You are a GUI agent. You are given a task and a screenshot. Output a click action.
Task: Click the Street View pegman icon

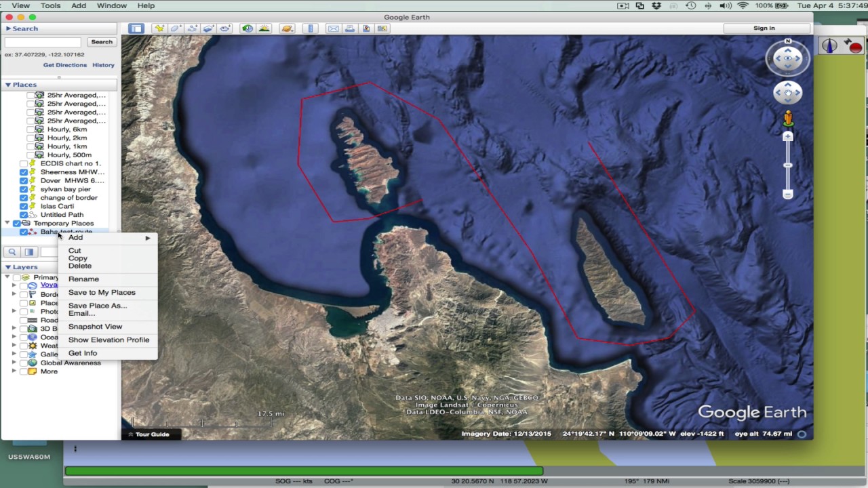click(x=788, y=119)
